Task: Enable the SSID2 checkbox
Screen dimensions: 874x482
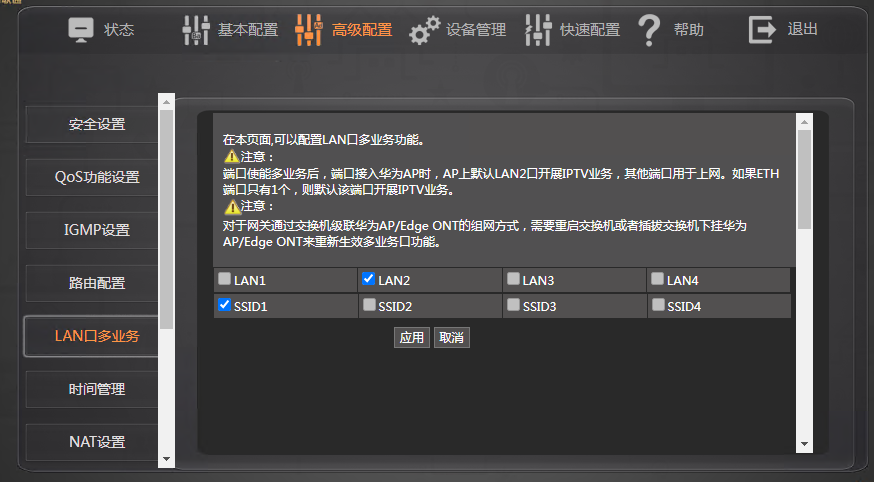Action: pos(369,305)
